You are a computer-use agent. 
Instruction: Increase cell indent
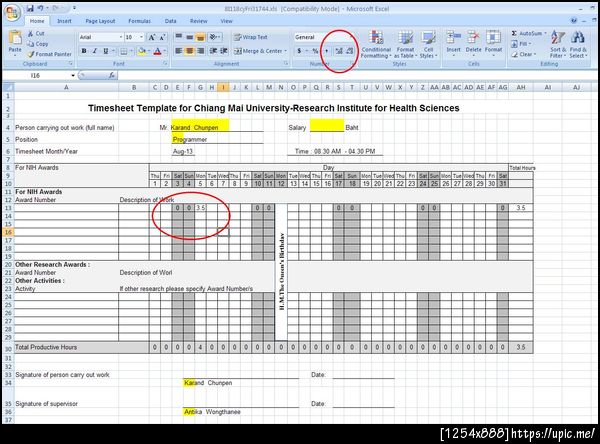tap(224, 51)
